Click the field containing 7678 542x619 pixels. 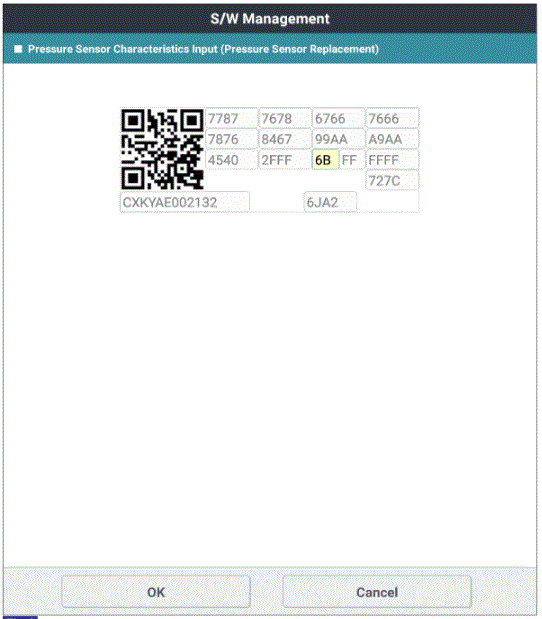coord(285,118)
